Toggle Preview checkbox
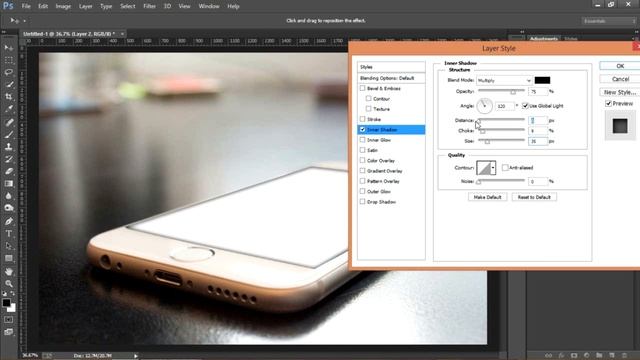 608,104
